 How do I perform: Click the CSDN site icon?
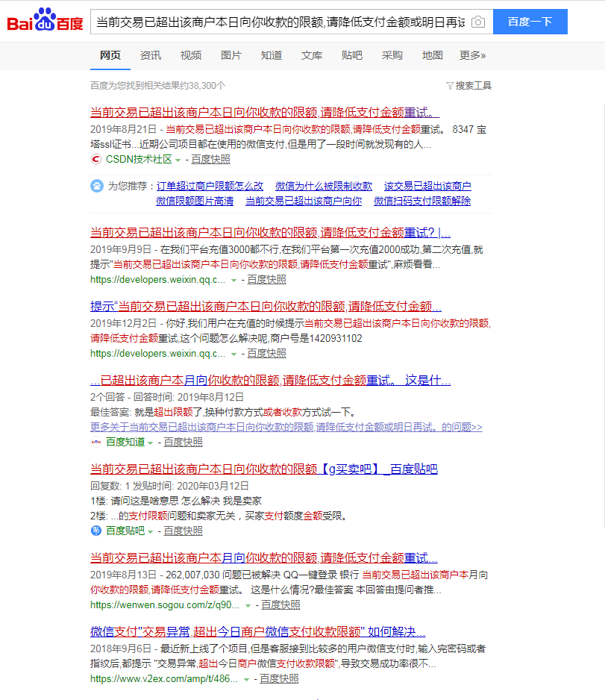[x=96, y=160]
